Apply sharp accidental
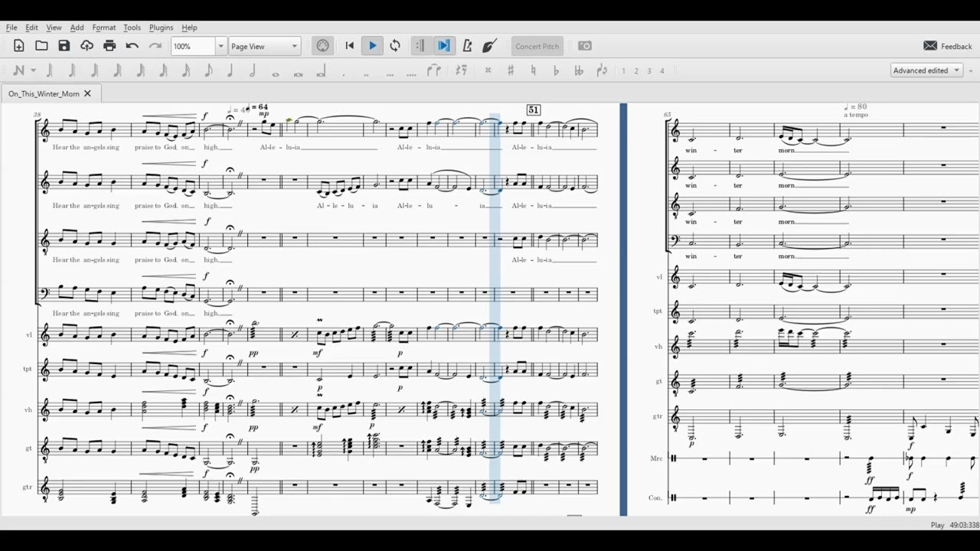This screenshot has width=980, height=551. (x=511, y=70)
